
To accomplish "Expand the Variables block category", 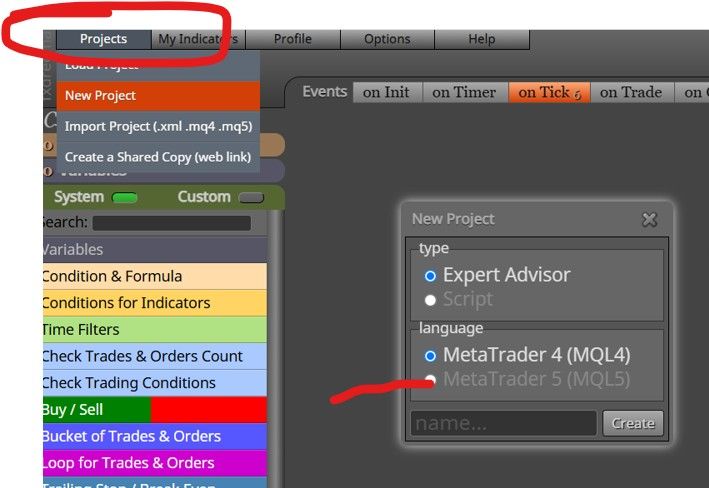I will pyautogui.click(x=155, y=250).
